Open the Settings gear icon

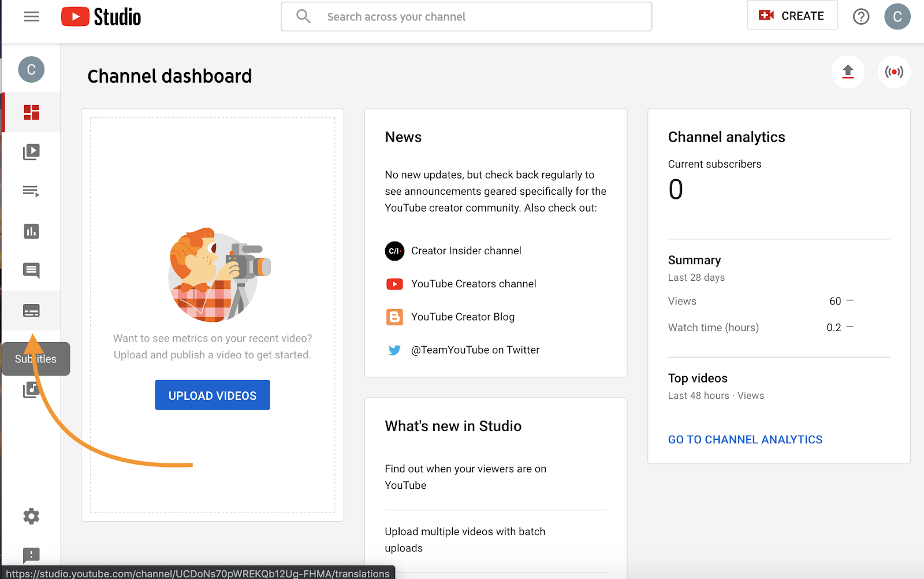pos(31,516)
